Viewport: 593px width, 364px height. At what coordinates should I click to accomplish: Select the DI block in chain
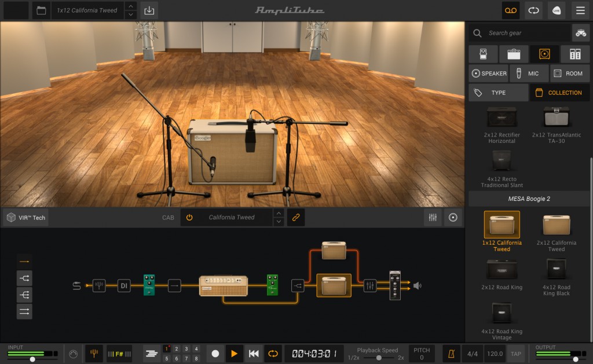tap(124, 285)
